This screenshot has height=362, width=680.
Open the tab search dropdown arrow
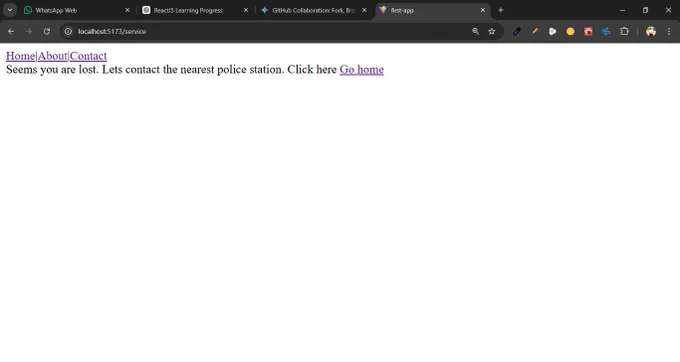[x=10, y=10]
